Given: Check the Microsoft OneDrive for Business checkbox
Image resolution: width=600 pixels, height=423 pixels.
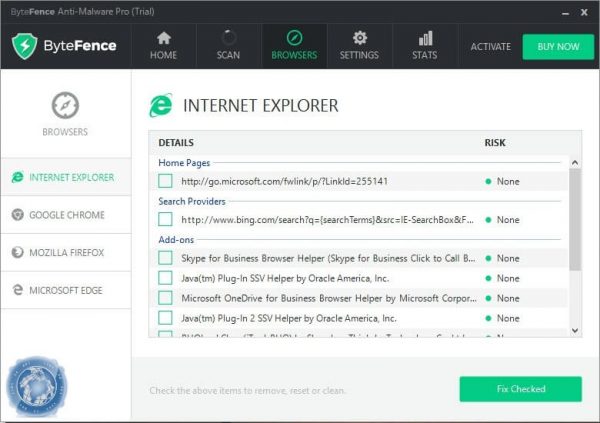Looking at the screenshot, I should click(165, 297).
